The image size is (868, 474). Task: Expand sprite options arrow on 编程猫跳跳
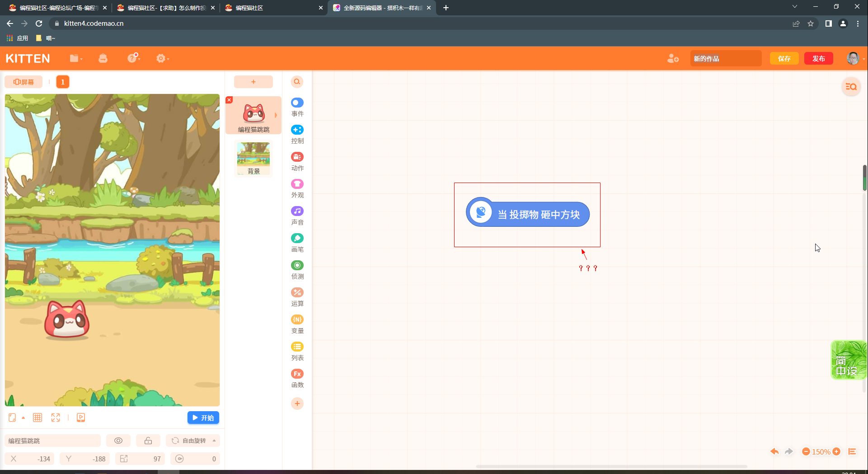click(276, 115)
